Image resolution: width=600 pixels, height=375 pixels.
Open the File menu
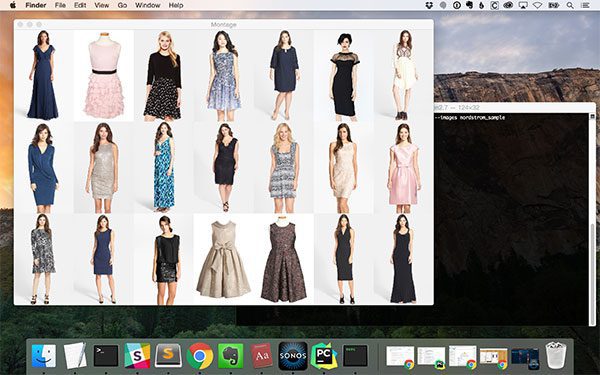pos(60,5)
